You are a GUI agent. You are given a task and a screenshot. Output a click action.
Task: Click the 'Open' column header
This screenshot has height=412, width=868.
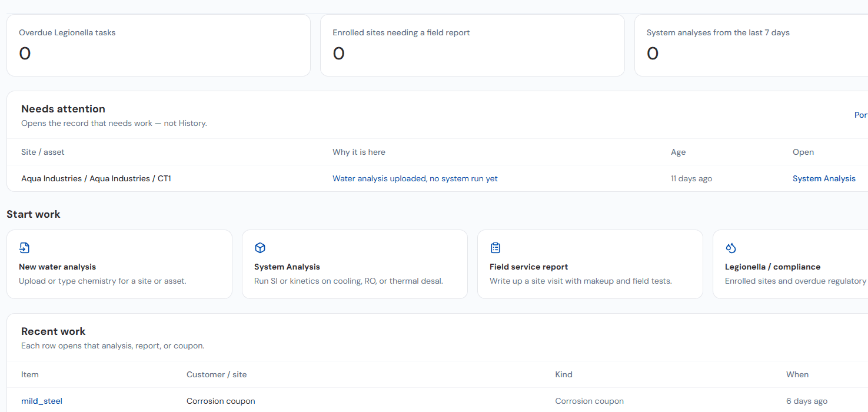click(x=803, y=152)
